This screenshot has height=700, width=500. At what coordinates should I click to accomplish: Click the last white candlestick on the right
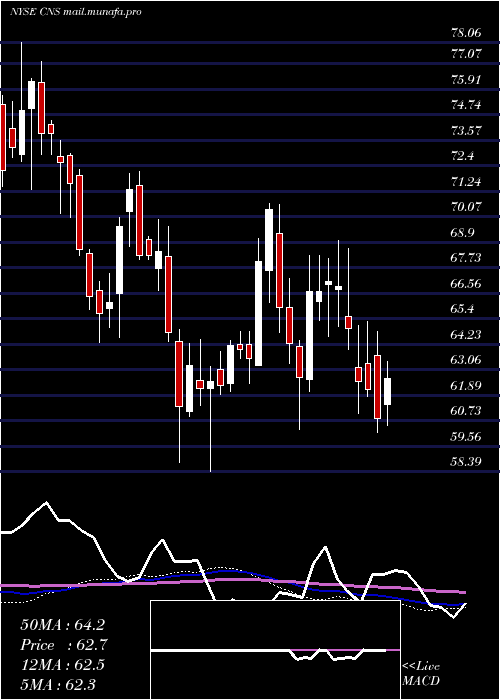pyautogui.click(x=388, y=392)
